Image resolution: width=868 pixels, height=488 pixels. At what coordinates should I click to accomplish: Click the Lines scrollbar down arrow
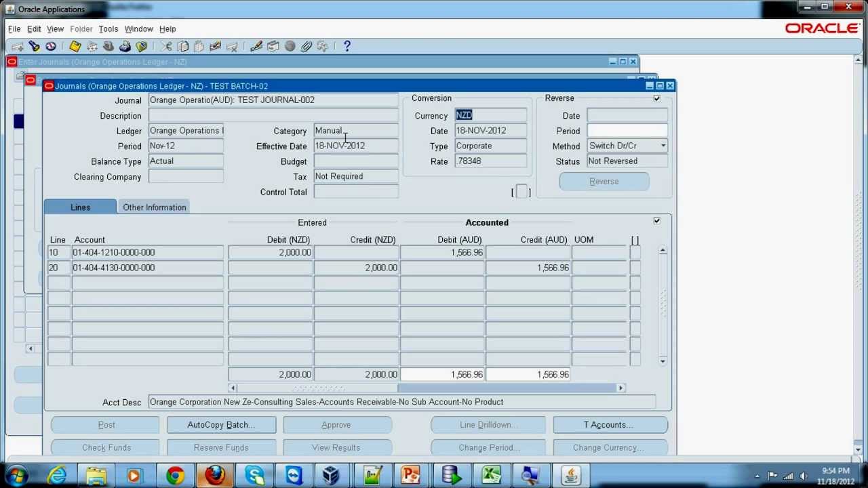(663, 361)
